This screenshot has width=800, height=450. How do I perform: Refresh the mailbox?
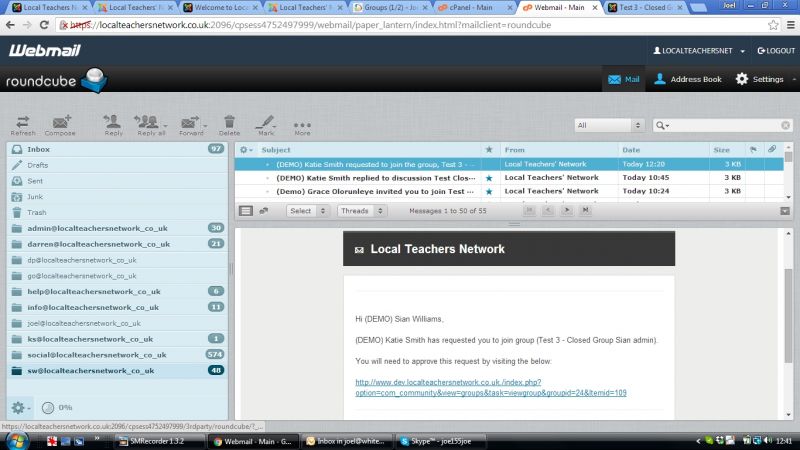point(22,126)
